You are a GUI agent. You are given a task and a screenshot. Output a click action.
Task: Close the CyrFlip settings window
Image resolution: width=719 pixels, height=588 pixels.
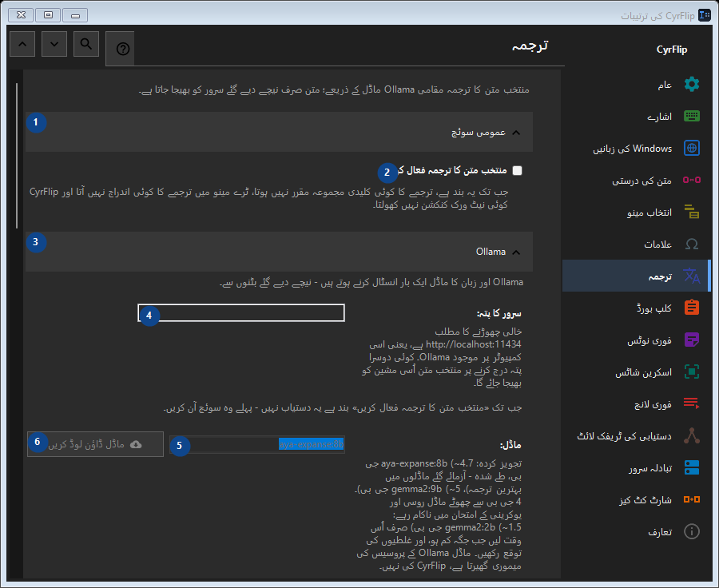tap(21, 15)
